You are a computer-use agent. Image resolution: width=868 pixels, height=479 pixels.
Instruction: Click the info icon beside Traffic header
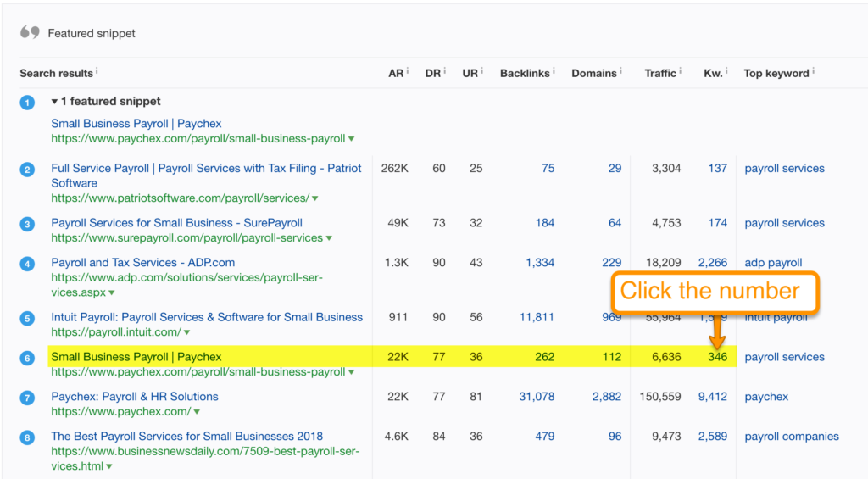tap(681, 70)
